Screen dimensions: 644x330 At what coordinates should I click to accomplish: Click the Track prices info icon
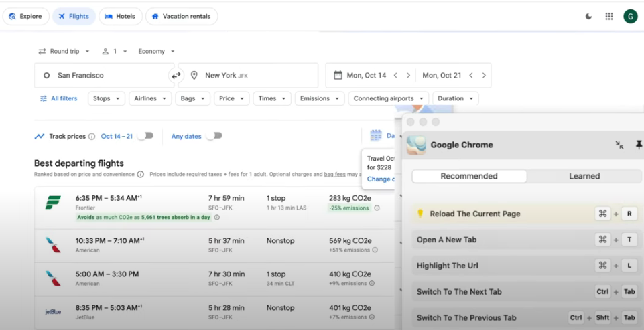pyautogui.click(x=92, y=137)
